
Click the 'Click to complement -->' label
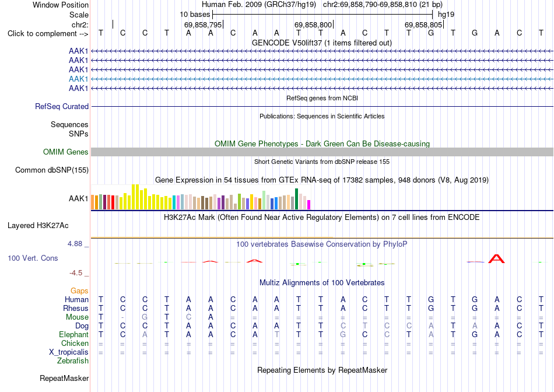[48, 34]
